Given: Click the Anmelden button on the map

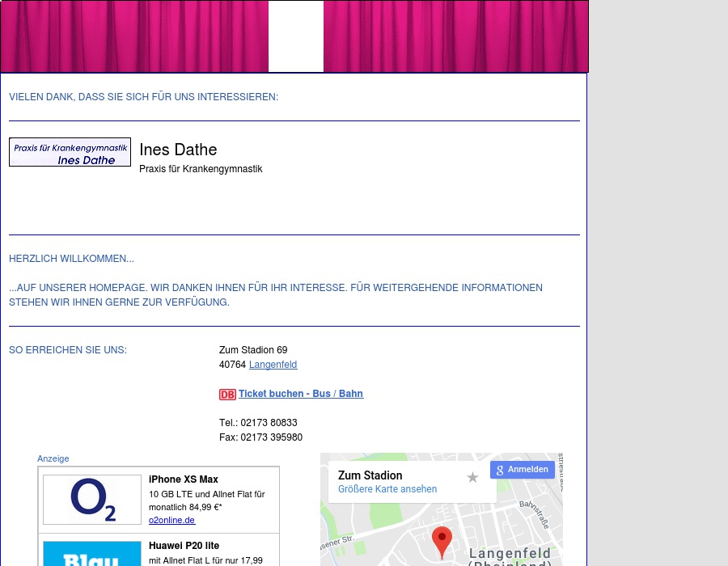Looking at the screenshot, I should (x=527, y=469).
